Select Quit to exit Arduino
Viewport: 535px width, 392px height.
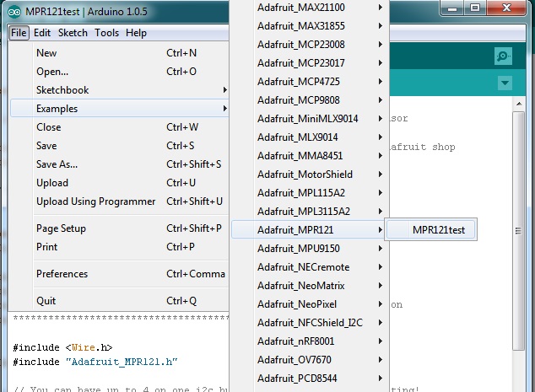pos(46,301)
